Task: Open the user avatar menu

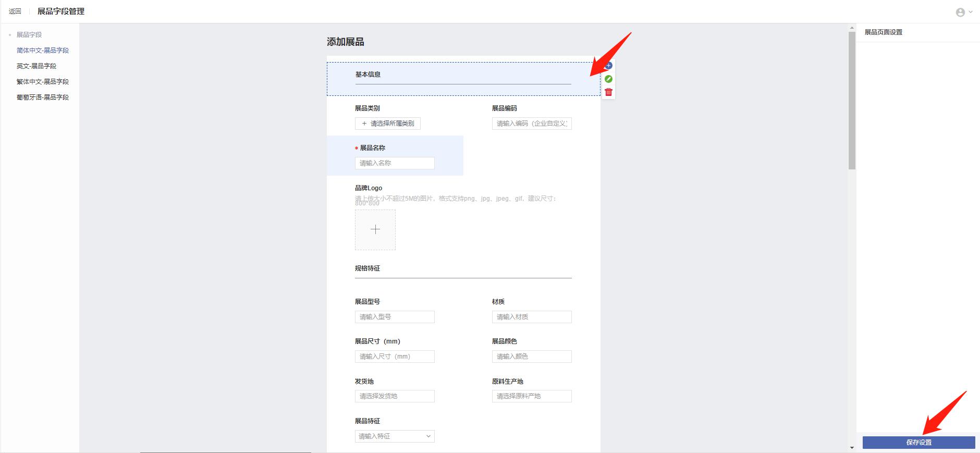Action: tap(960, 12)
